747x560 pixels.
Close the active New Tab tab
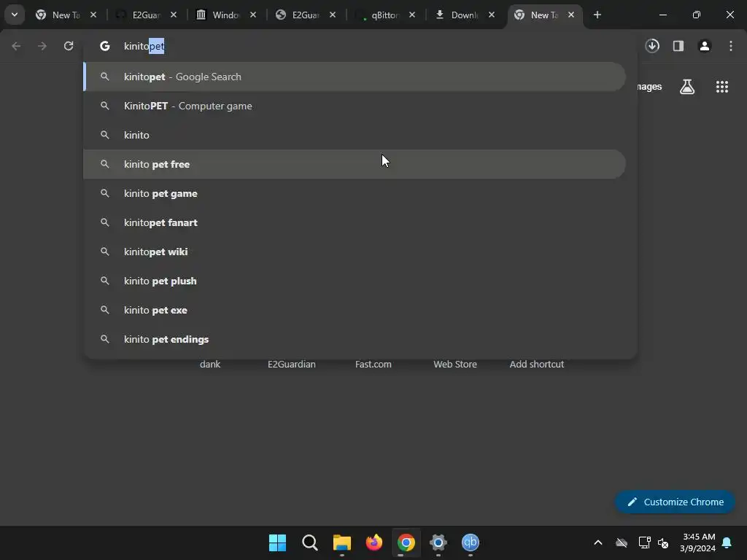[571, 15]
